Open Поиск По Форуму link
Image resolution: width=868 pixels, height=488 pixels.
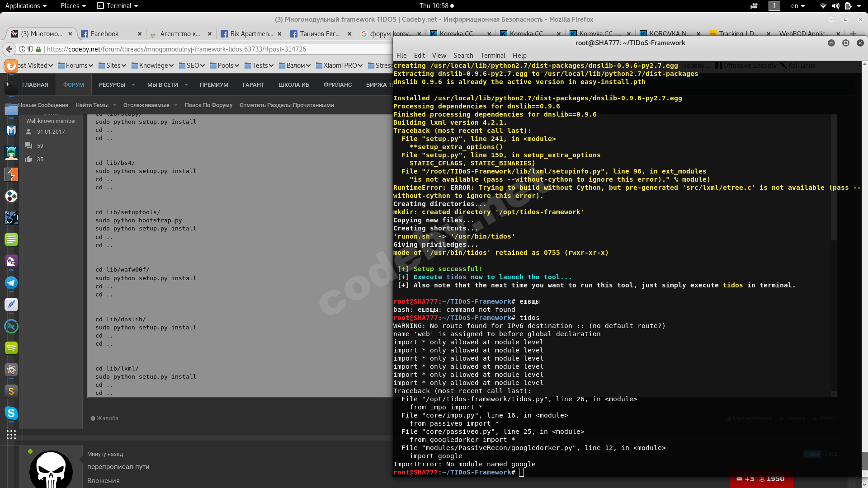208,105
